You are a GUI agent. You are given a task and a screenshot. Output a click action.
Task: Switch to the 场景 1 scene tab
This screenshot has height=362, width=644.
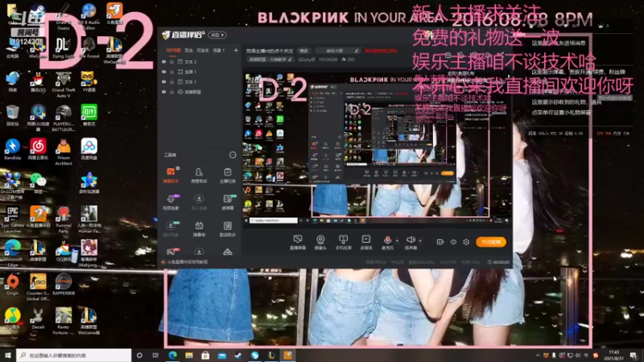(218, 51)
